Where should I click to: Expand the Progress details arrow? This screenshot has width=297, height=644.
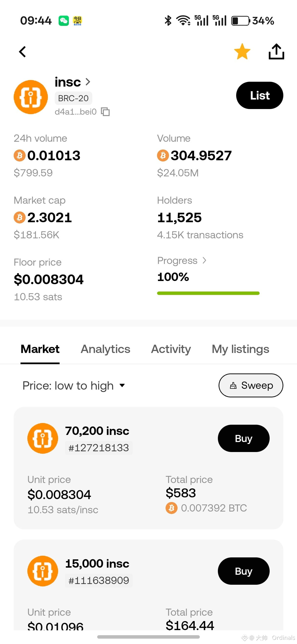pyautogui.click(x=204, y=261)
